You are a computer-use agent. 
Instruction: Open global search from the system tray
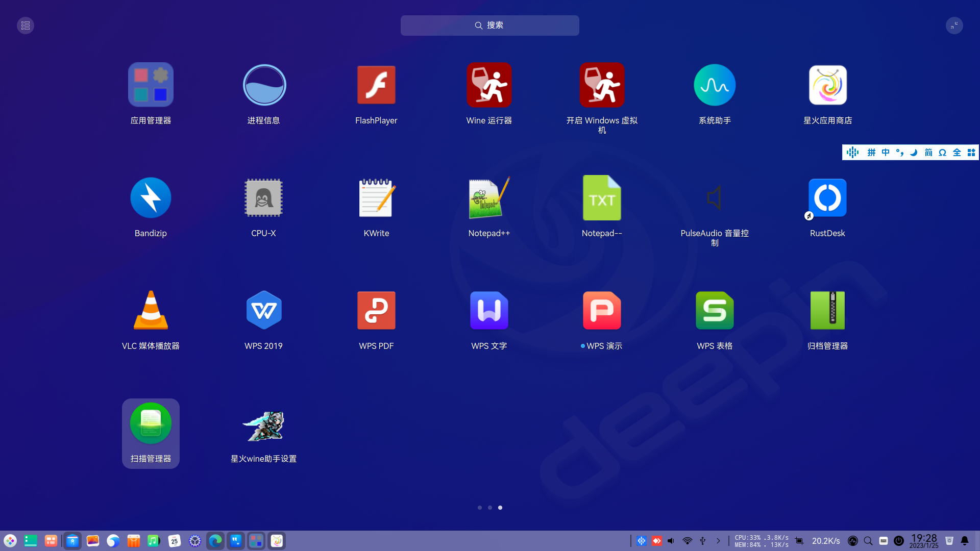tap(868, 540)
